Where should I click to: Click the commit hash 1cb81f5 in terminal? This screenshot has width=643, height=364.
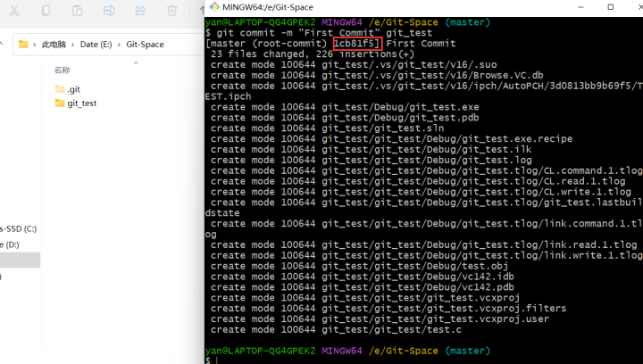coord(355,44)
